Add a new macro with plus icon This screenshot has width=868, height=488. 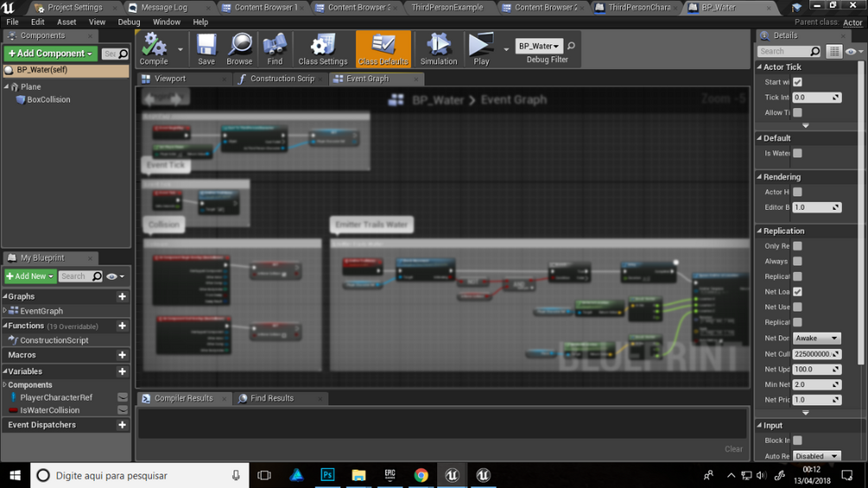click(123, 355)
